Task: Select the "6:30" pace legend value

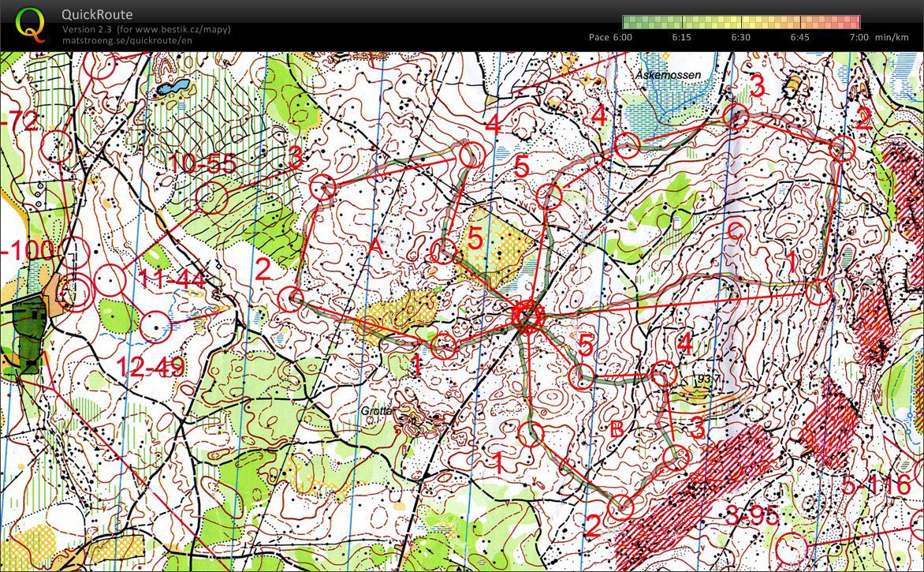Action: point(741,37)
